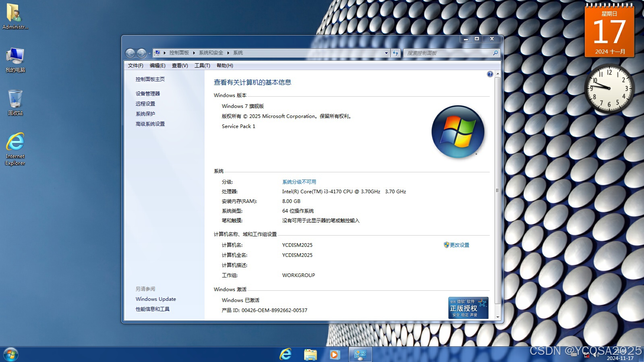This screenshot has width=644, height=362.
Task: Click the genuine Microsoft software badge
Action: (x=468, y=308)
